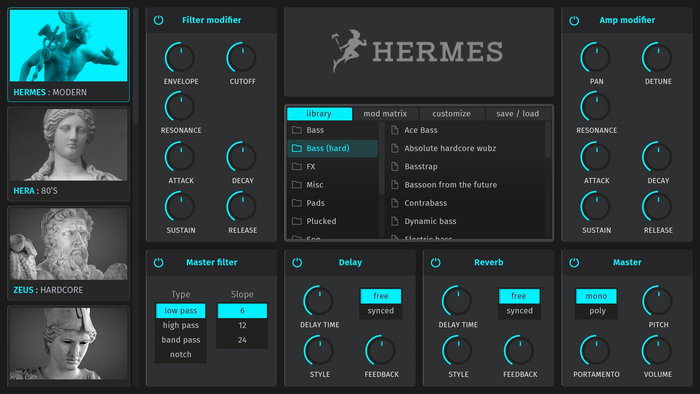Viewport: 700px width, 394px height.
Task: Click the Filter modifier CUTOFF knob
Action: point(242,58)
